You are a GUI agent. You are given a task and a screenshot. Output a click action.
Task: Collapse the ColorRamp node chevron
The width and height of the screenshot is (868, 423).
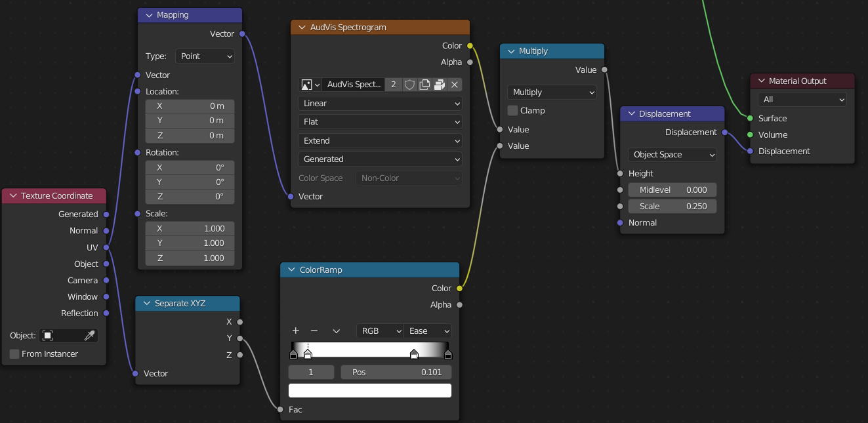click(291, 270)
